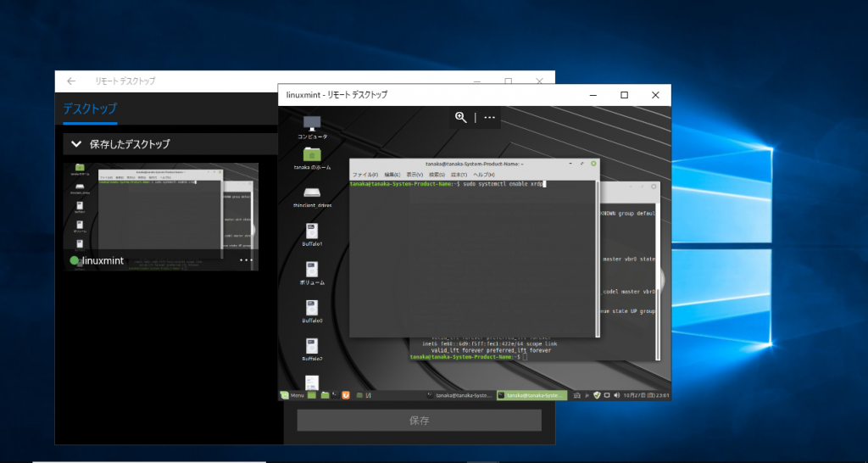Open more options for linuxmint saved desktop
The image size is (868, 463).
tap(246, 260)
